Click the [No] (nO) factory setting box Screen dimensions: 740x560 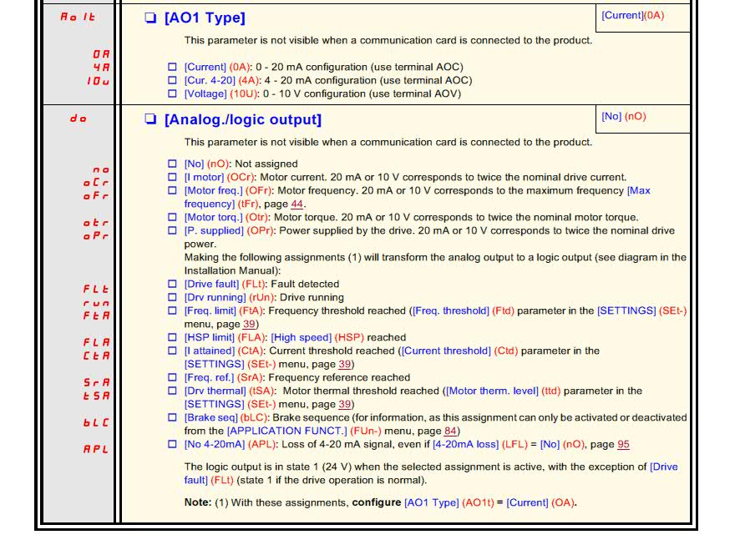(x=643, y=119)
